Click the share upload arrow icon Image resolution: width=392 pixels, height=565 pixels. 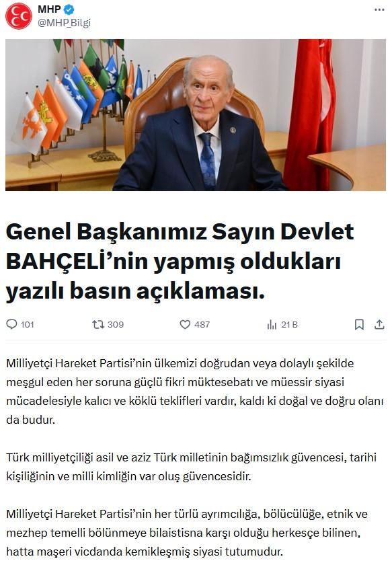pyautogui.click(x=379, y=324)
